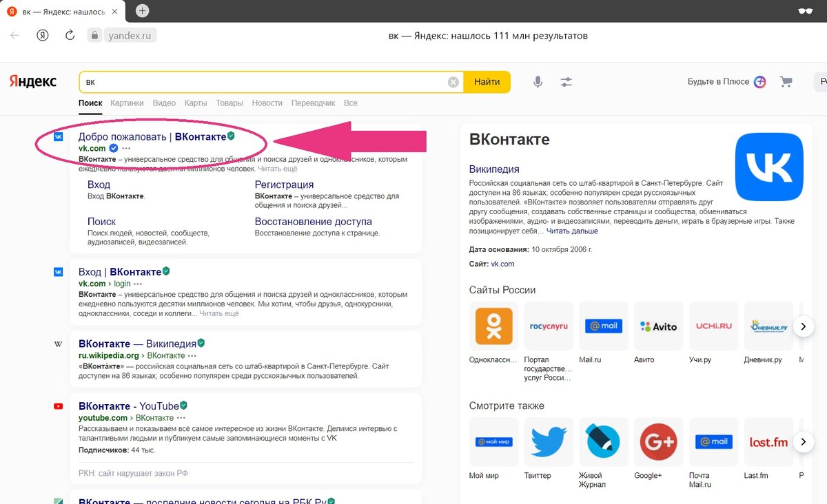
Task: Expand Wikipedia description with Читать дальше
Action: tap(572, 231)
